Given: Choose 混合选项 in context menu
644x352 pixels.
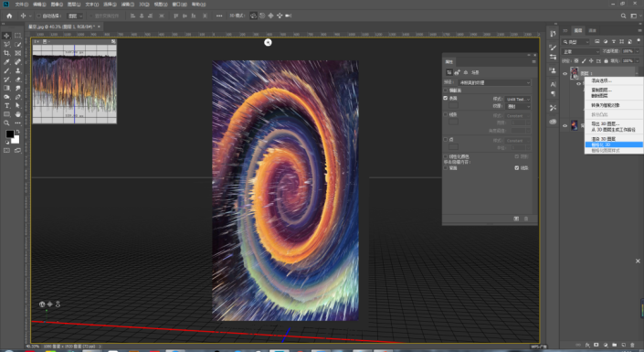Looking at the screenshot, I should [602, 80].
